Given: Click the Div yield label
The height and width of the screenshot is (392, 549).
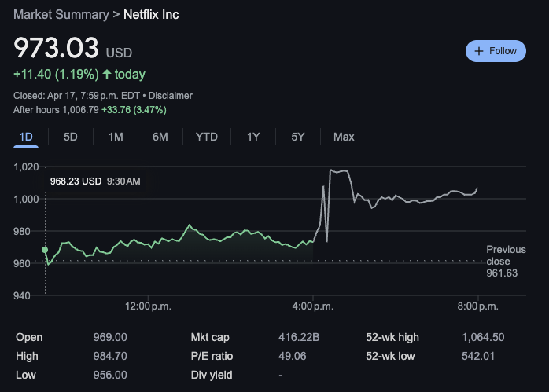Looking at the screenshot, I should click(212, 375).
